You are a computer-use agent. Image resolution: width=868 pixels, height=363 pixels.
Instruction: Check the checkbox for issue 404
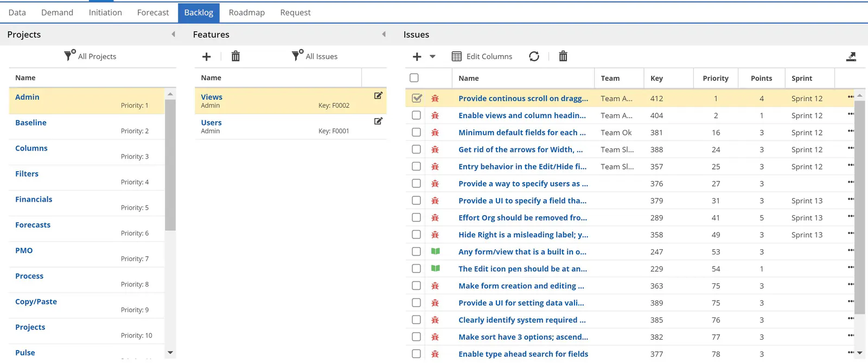pyautogui.click(x=416, y=115)
